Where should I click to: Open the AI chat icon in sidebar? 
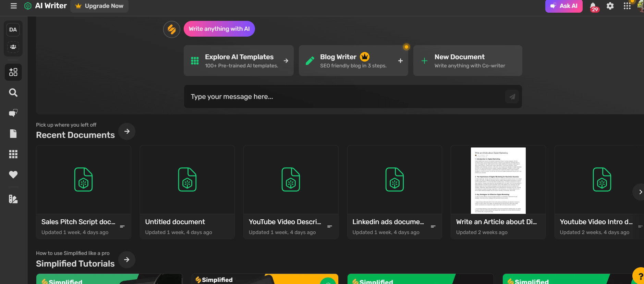click(x=13, y=113)
